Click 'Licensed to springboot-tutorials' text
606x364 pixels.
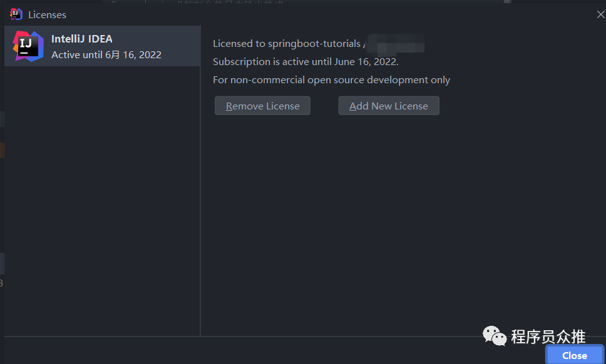(x=286, y=44)
